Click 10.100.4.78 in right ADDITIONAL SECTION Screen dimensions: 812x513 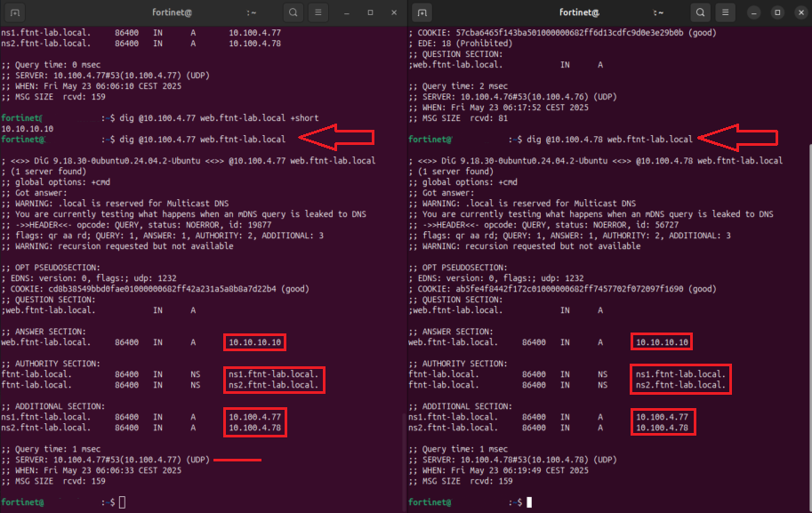coord(662,429)
